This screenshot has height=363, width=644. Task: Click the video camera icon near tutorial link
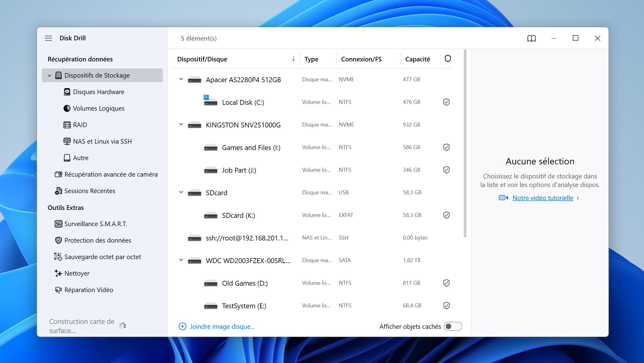(503, 198)
